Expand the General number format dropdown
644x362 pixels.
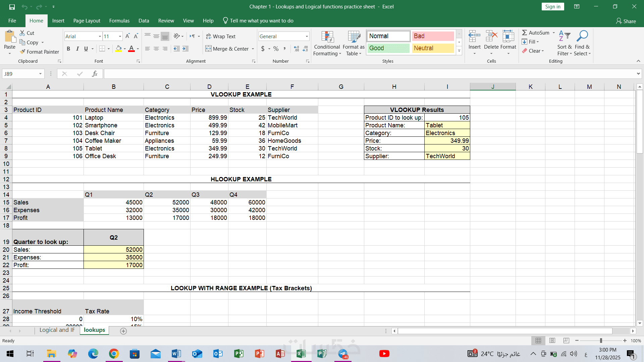[x=307, y=36]
